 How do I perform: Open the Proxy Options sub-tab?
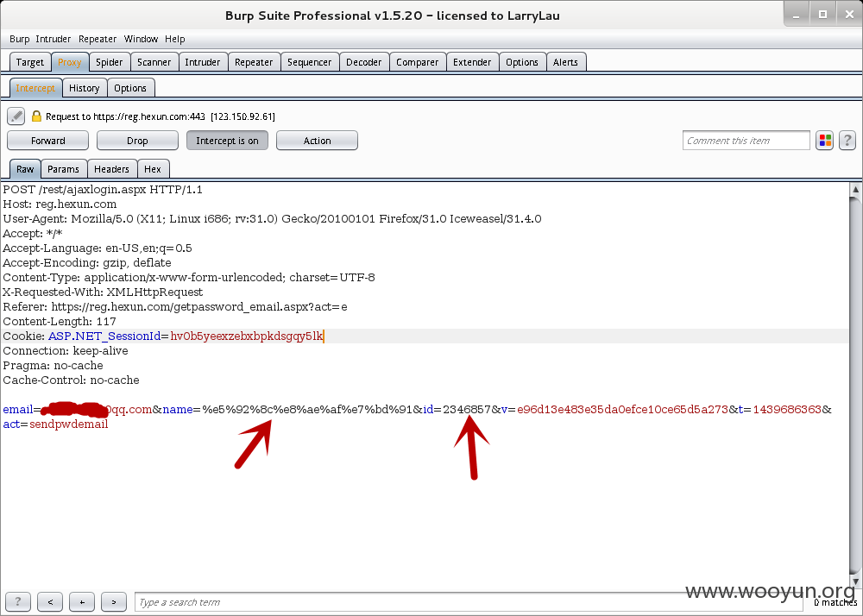pos(130,88)
